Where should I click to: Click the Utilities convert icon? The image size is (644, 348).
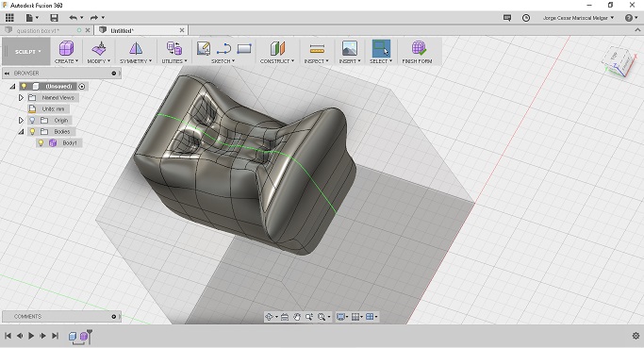tap(174, 48)
